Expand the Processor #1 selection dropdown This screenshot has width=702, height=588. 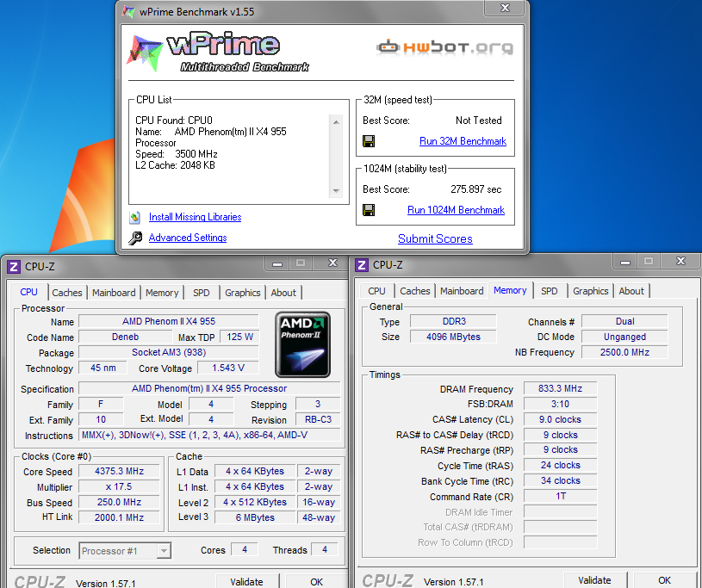click(x=165, y=551)
